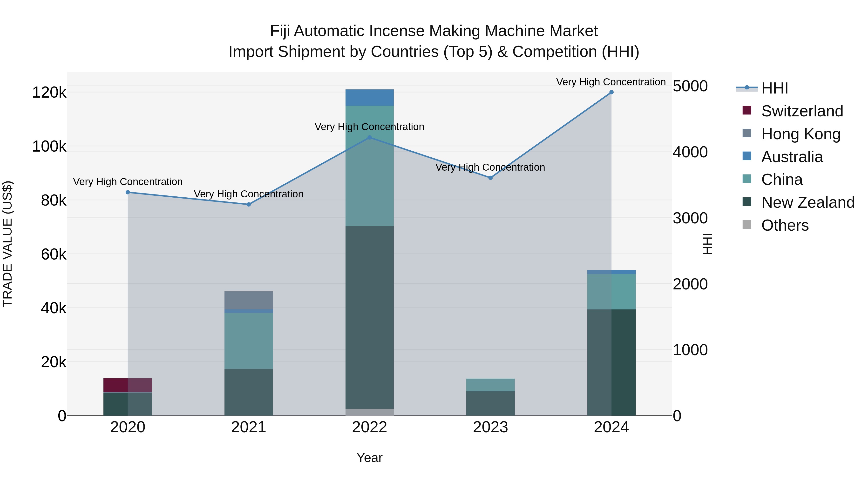Viewport: 868px width, 488px height.
Task: Click the HHI line marker for 2021
Action: (x=249, y=204)
